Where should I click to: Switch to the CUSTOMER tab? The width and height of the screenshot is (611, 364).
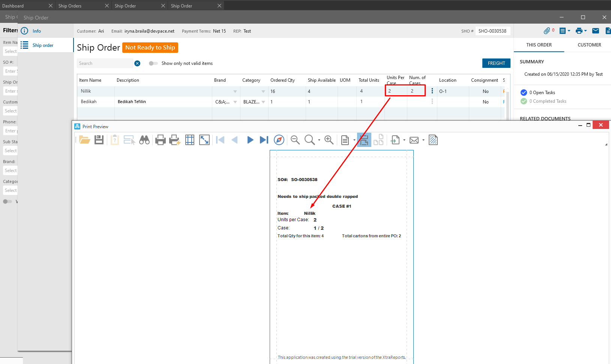(589, 45)
